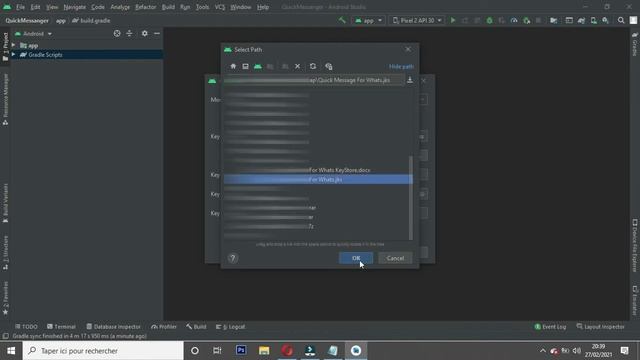Open Search Everywhere magnifier icon

(621, 20)
